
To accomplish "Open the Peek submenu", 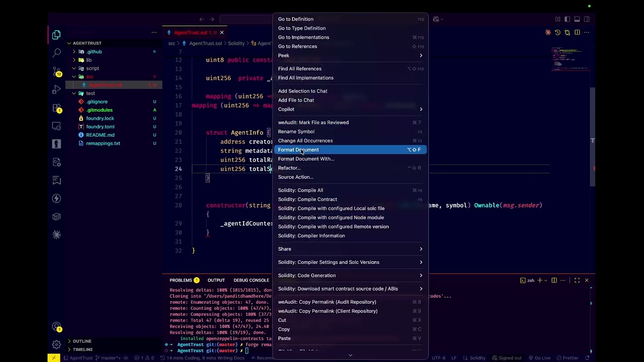I will [350, 55].
